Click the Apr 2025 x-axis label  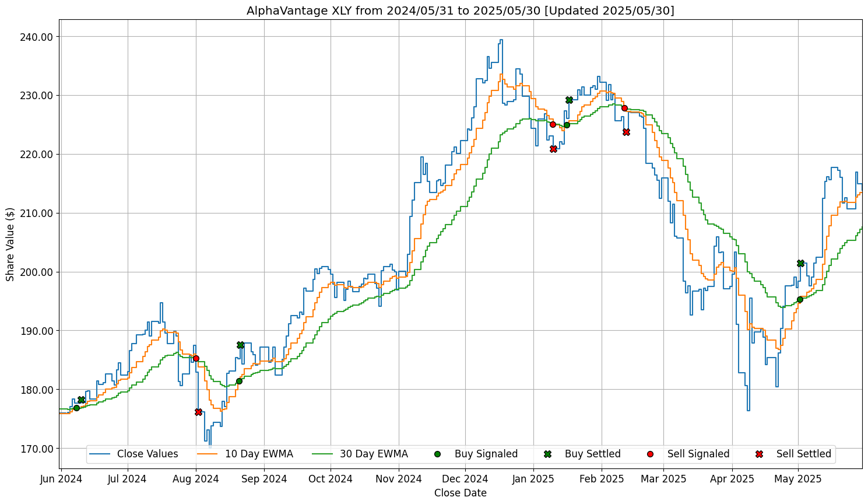click(732, 479)
